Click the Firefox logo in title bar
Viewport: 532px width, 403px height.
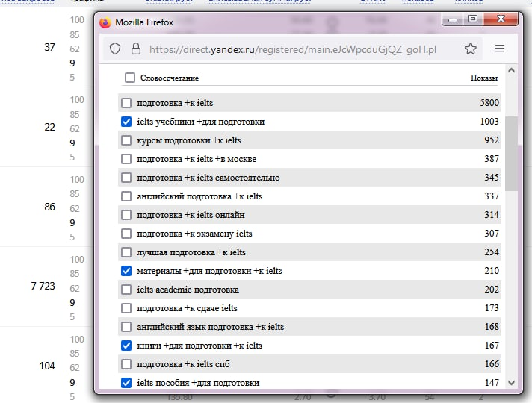point(105,22)
